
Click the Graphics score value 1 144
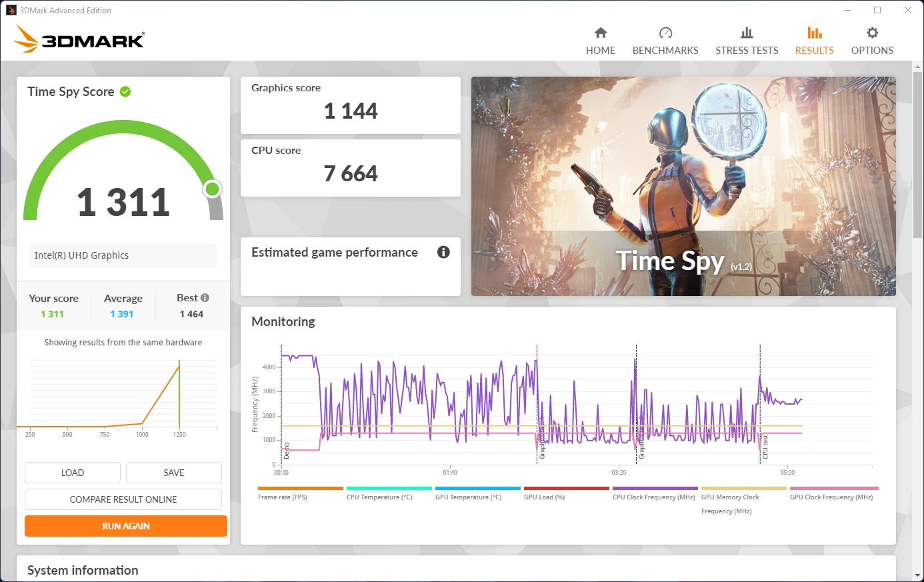point(351,111)
